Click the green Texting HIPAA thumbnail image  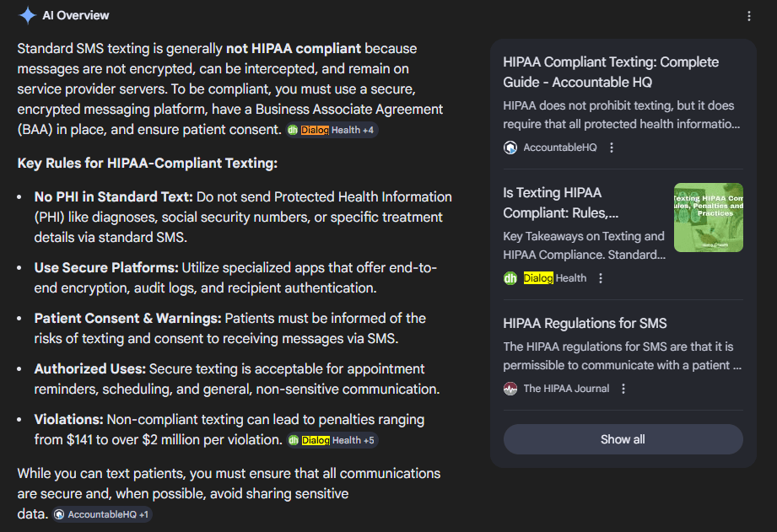[708, 218]
